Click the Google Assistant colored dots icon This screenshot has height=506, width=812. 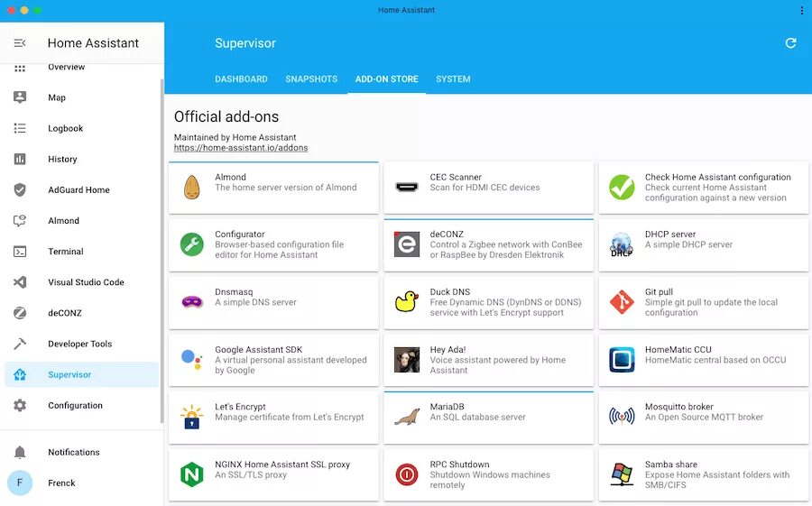191,359
